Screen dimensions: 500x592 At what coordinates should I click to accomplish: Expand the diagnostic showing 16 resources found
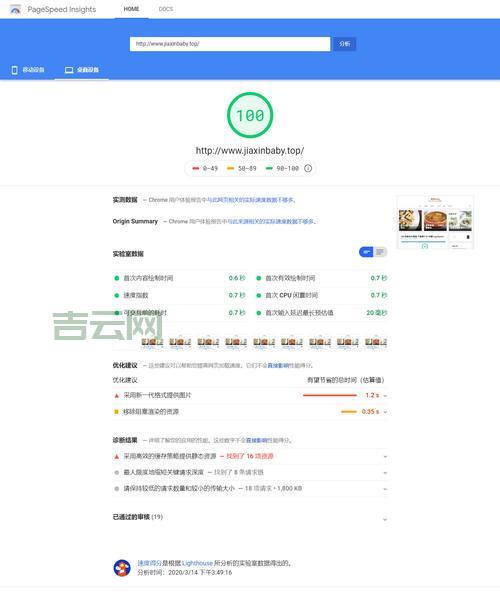tap(250, 456)
